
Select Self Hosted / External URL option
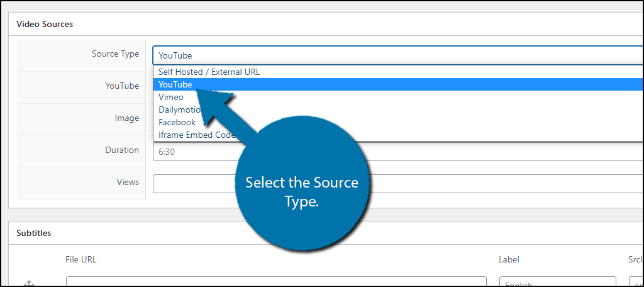(x=397, y=72)
